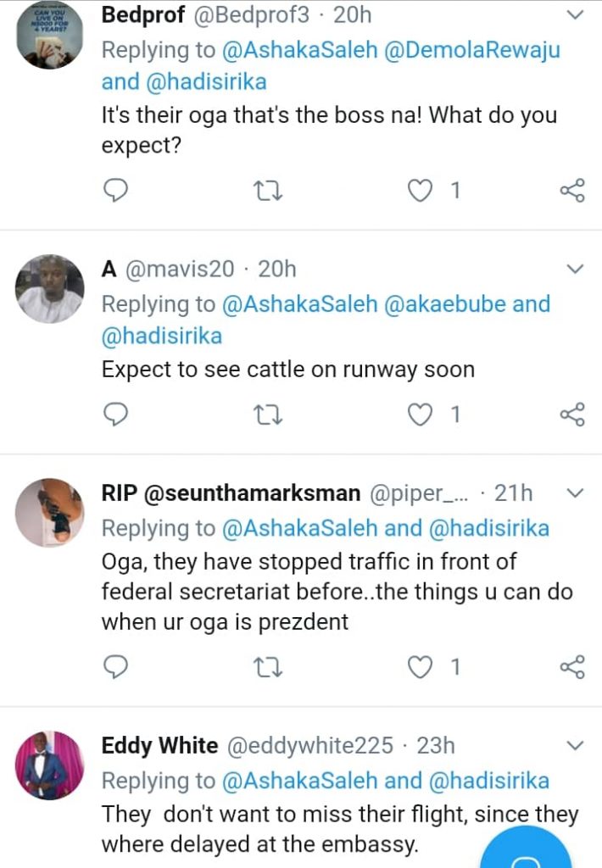The width and height of the screenshot is (602, 868).
Task: Open Bedprof's profile avatar
Action: point(50,34)
